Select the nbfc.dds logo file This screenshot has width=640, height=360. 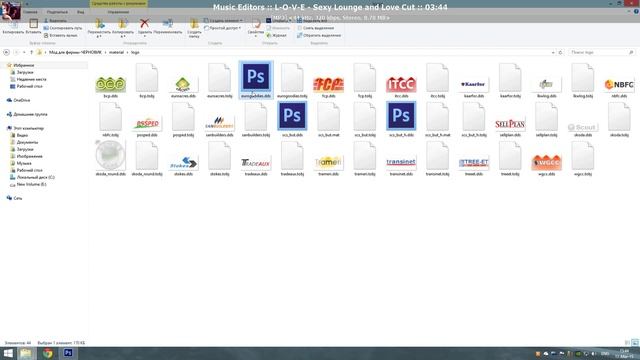[x=619, y=86]
